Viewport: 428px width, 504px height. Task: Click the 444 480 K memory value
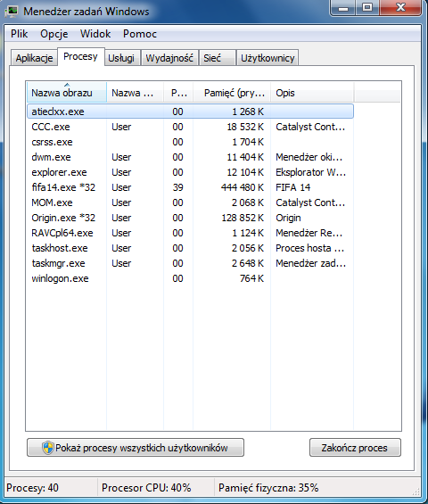coord(243,187)
